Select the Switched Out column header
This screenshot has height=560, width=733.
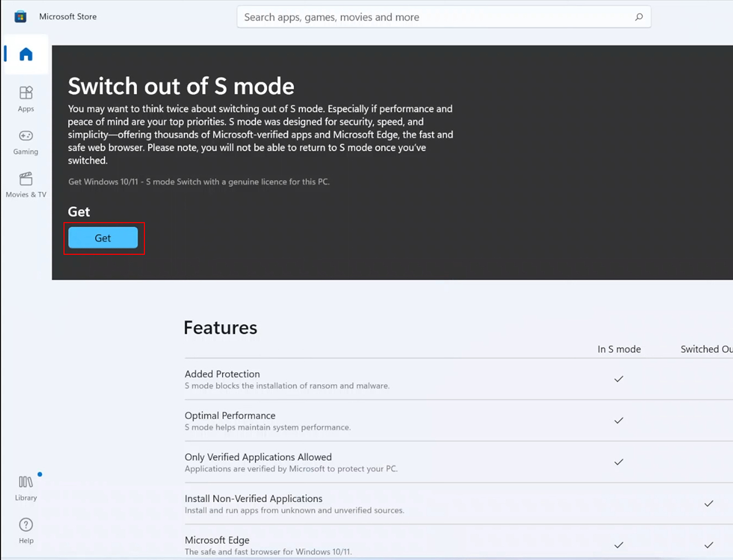point(706,349)
